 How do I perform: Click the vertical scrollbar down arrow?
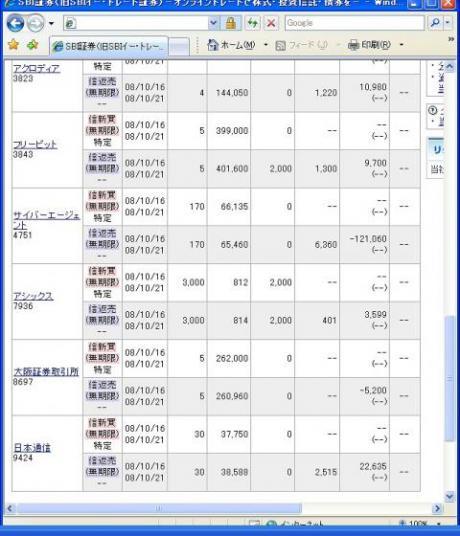(x=450, y=496)
